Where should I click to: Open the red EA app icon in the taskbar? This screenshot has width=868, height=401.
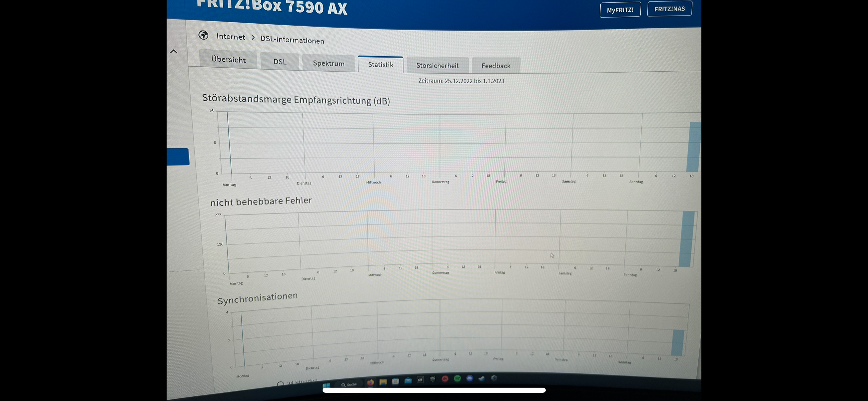tap(445, 379)
